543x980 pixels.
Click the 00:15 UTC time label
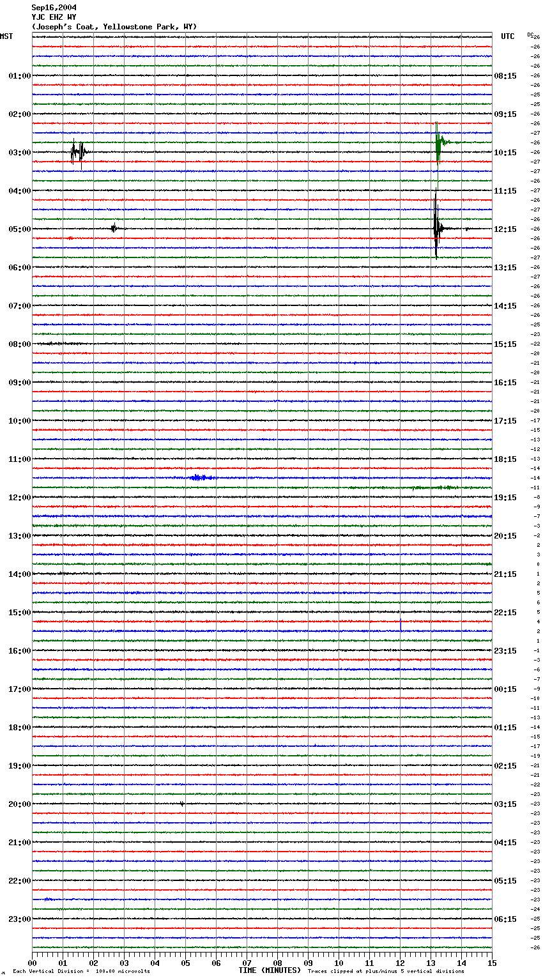505,689
